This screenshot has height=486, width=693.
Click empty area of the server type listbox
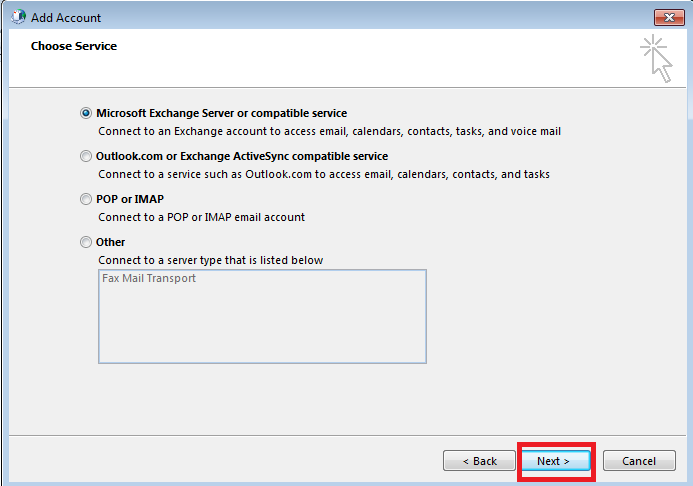262,327
